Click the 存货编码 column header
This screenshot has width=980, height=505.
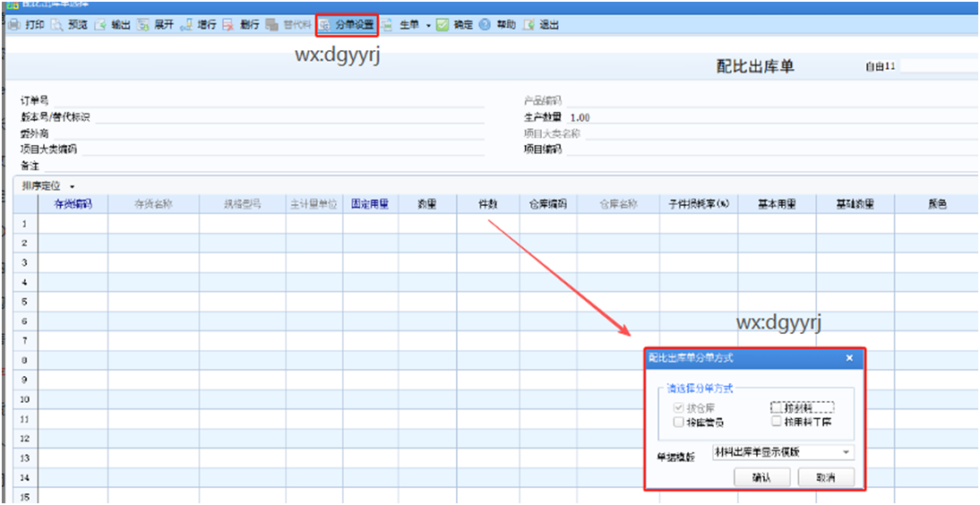[x=73, y=204]
